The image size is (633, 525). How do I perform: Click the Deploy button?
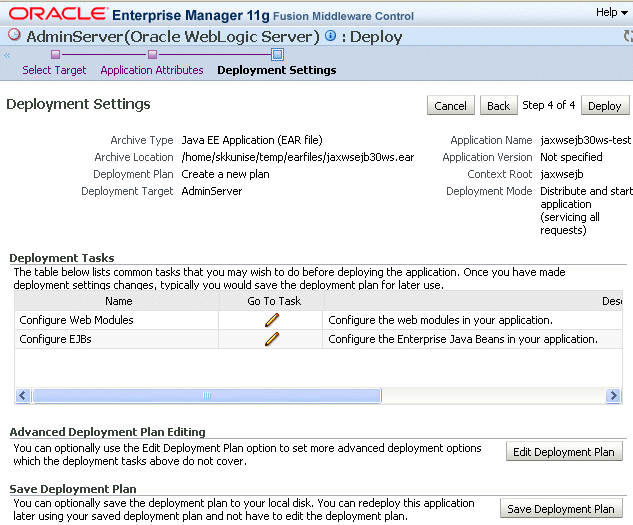pyautogui.click(x=605, y=105)
